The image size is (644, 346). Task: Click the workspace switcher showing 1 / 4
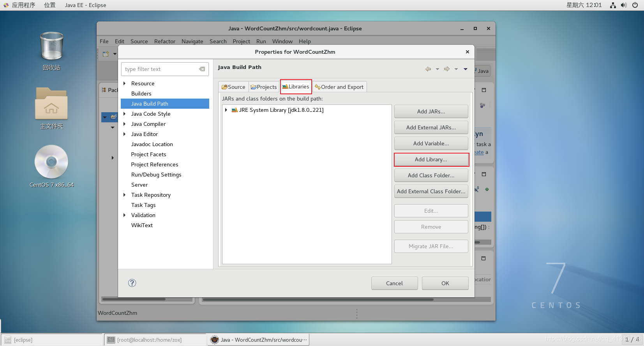632,339
